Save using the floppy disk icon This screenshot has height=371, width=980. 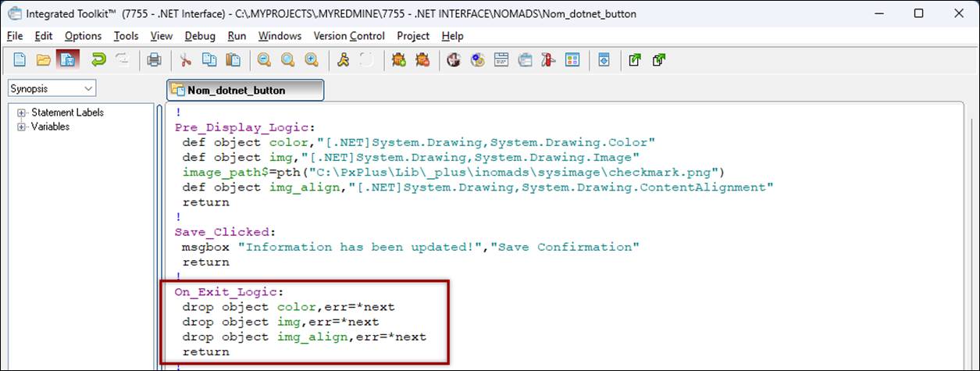(67, 59)
